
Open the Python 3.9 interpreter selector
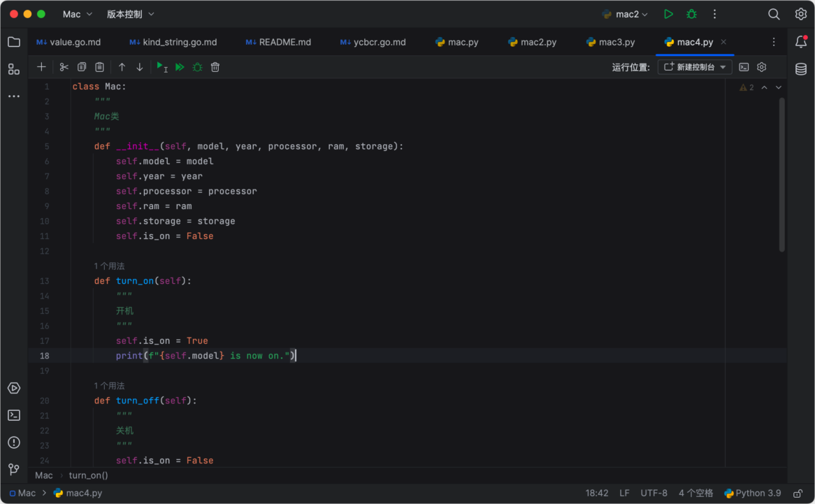coord(753,493)
